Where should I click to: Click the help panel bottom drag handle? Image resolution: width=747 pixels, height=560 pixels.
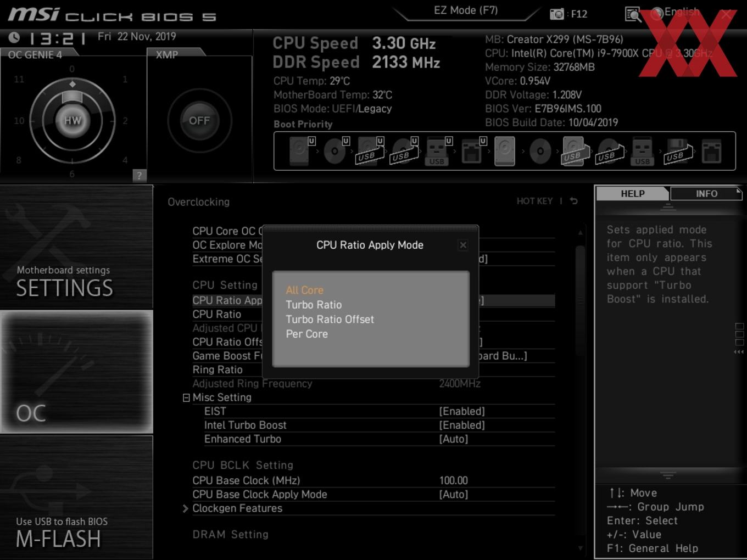coord(668,475)
